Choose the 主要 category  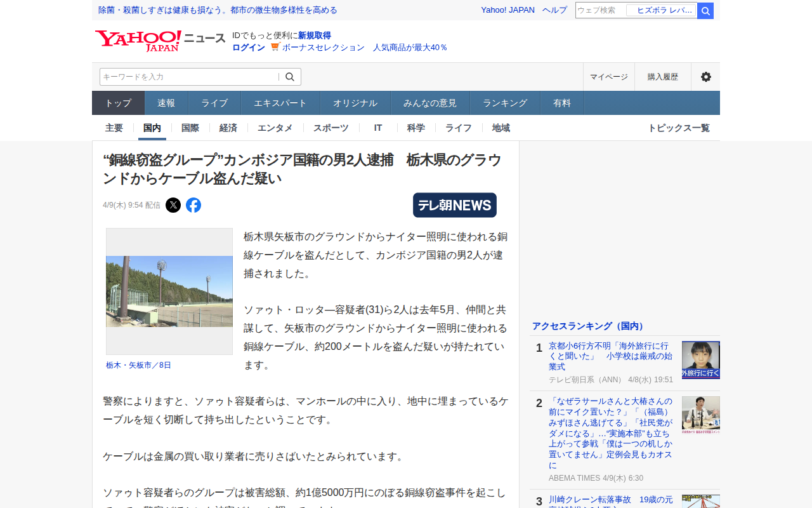114,128
